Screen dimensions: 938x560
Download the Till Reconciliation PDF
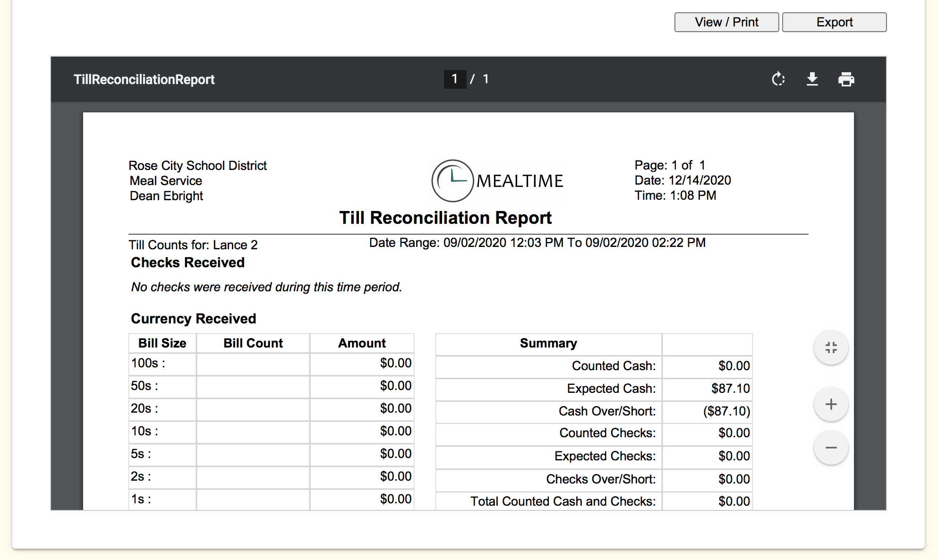(812, 79)
